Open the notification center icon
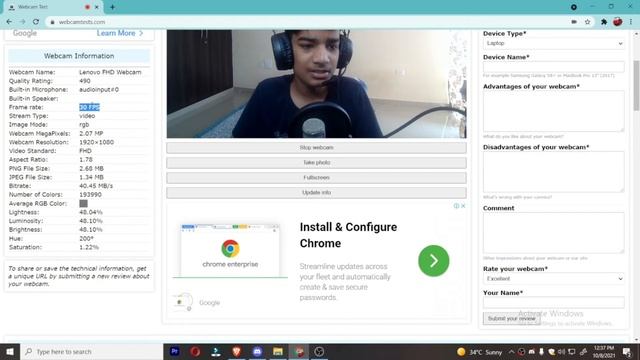 tap(627, 351)
